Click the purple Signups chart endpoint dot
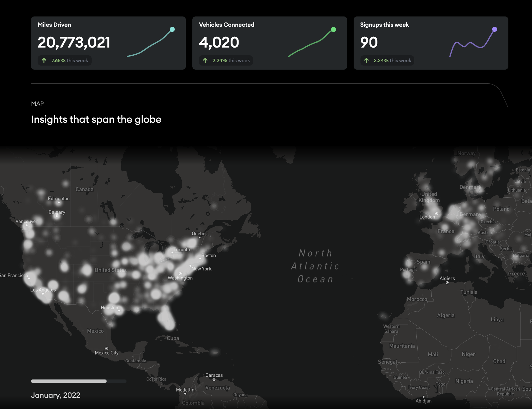The image size is (532, 409). point(495,29)
